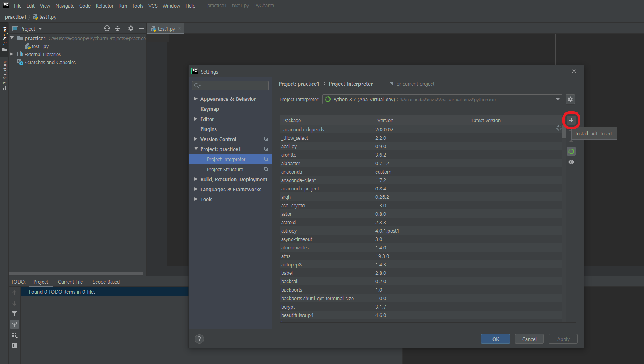Close the test1.py editor tab
Screen dimensions: 644x364
coord(179,28)
